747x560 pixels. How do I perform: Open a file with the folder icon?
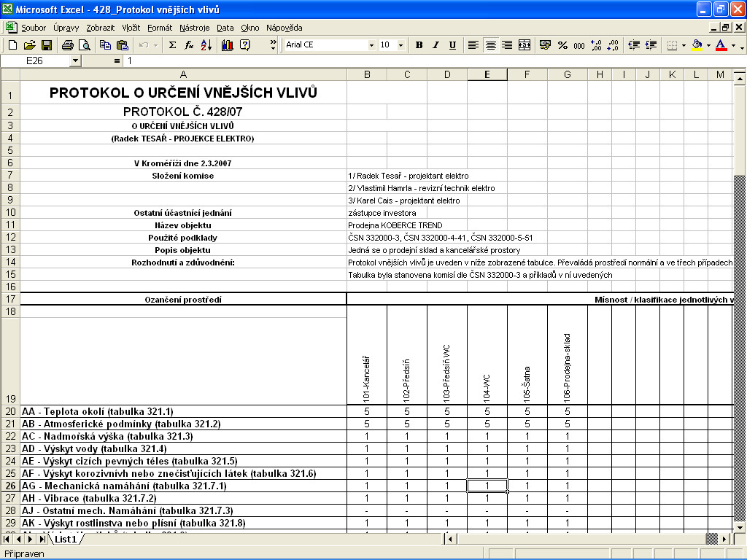[29, 44]
